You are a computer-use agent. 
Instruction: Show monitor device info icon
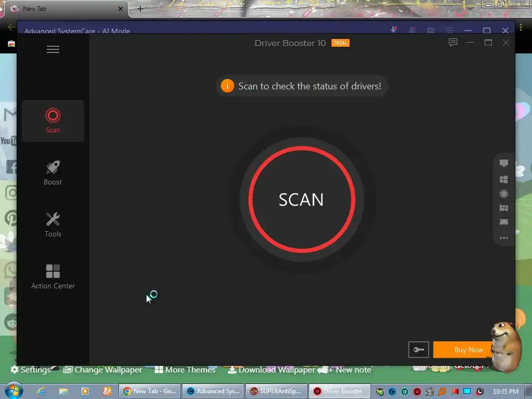[x=504, y=163]
